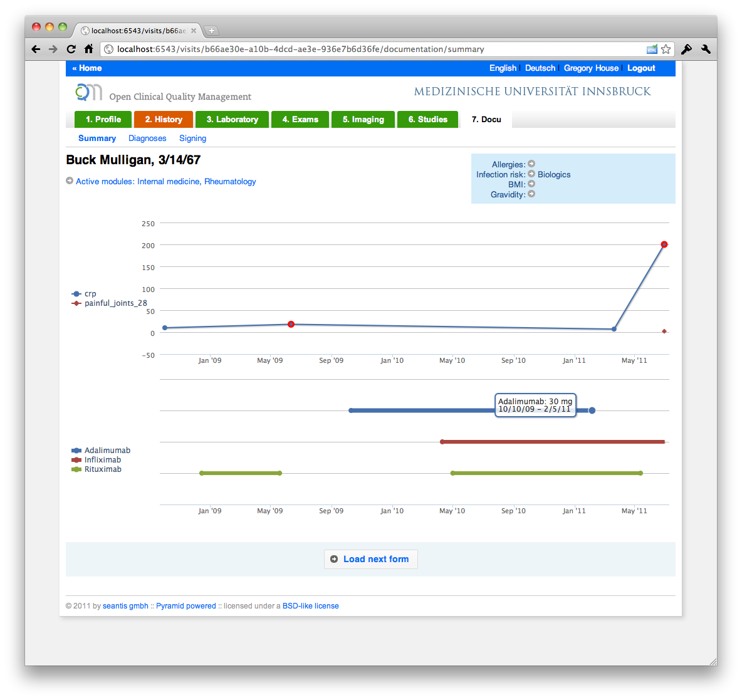Image resolution: width=742 pixels, height=700 pixels.
Task: Toggle Infliximab series in legend
Action: (x=96, y=460)
